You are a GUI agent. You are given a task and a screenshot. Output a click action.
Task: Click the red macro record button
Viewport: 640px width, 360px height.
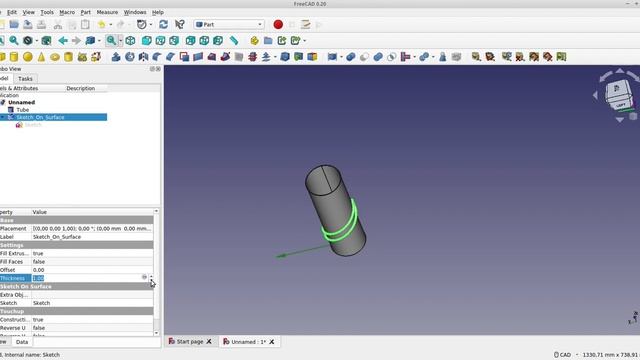[x=278, y=24]
